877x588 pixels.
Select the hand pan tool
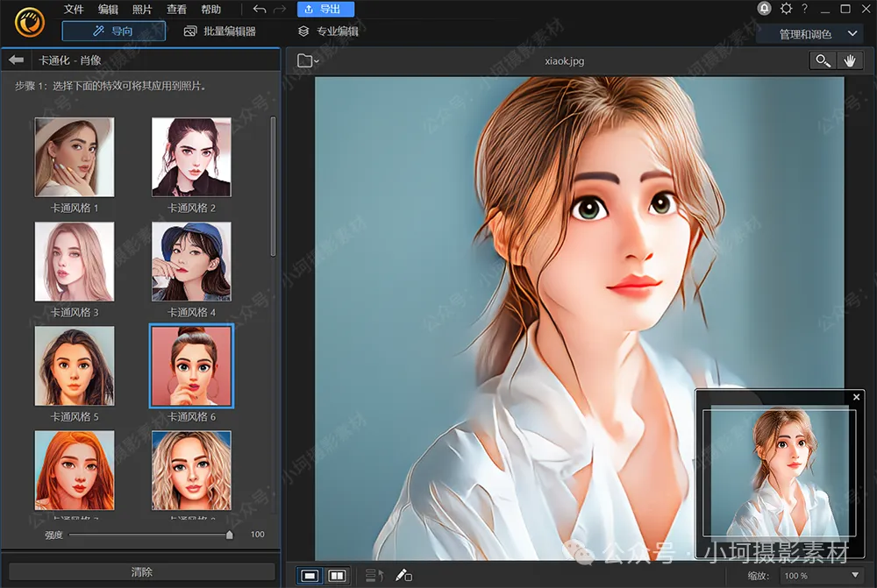(x=849, y=60)
